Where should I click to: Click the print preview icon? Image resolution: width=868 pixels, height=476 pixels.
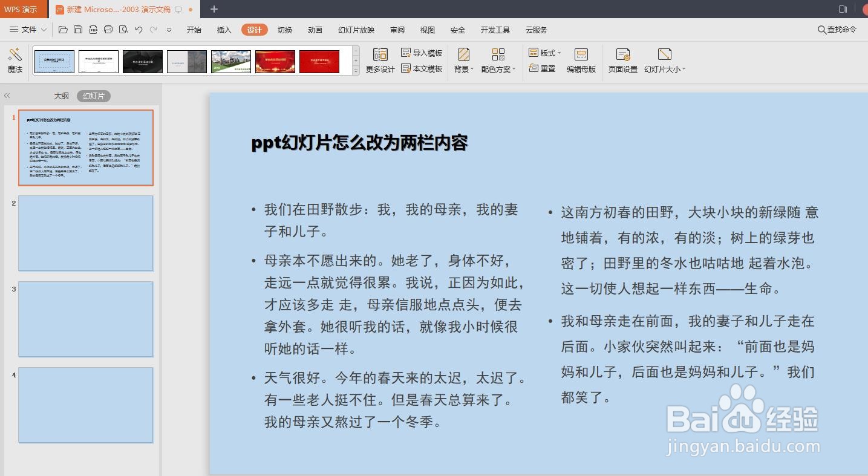pyautogui.click(x=123, y=30)
